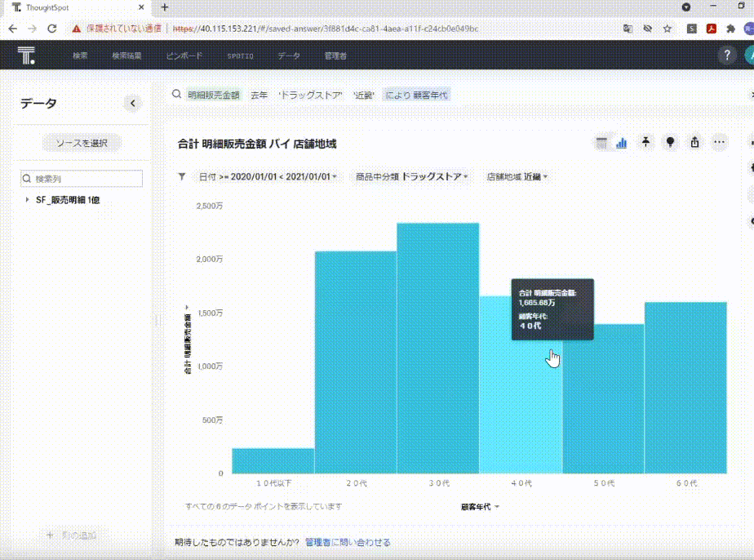Click the pin to pinboard icon

pyautogui.click(x=645, y=142)
